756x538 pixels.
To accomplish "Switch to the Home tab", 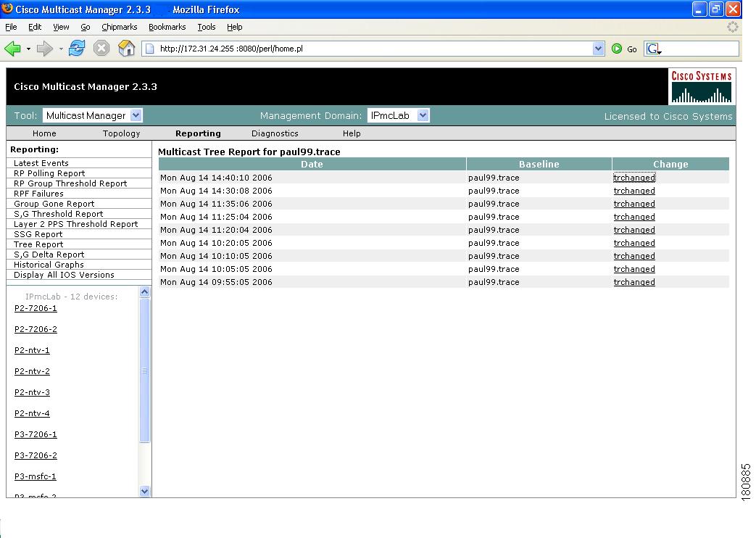I will point(44,133).
